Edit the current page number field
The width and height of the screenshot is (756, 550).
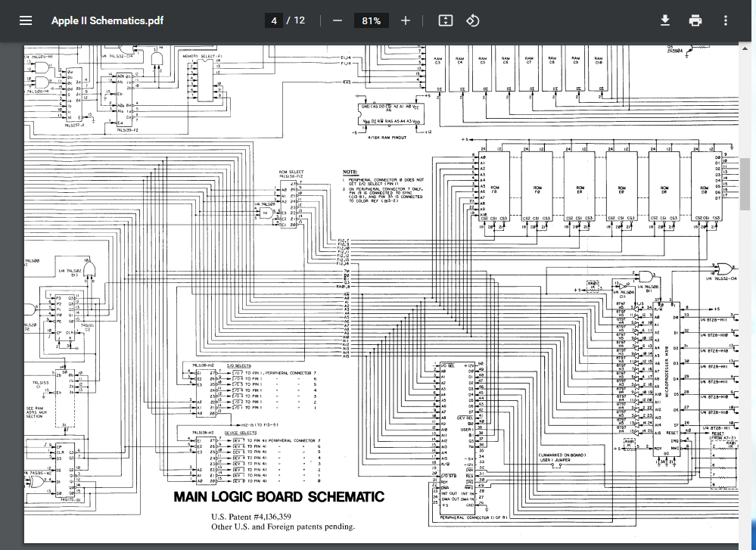274,20
